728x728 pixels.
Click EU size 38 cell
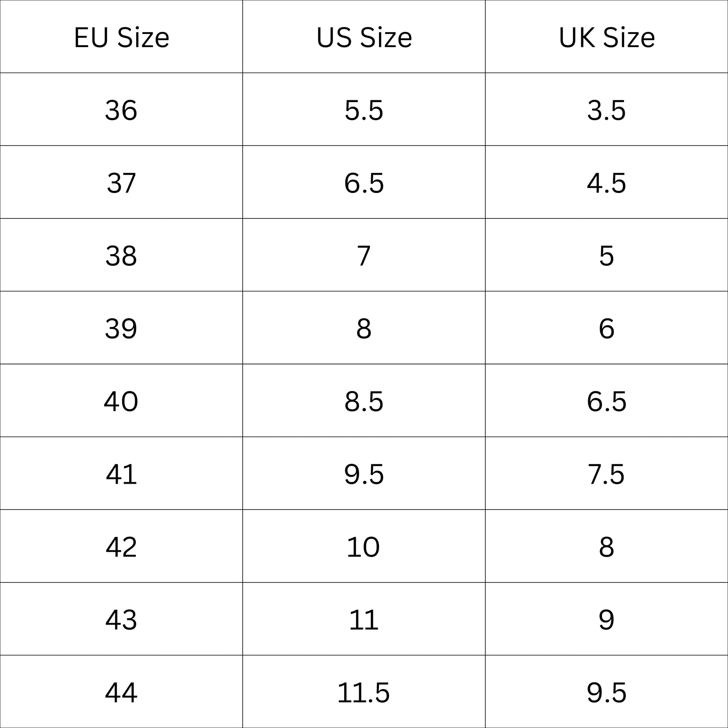121,256
